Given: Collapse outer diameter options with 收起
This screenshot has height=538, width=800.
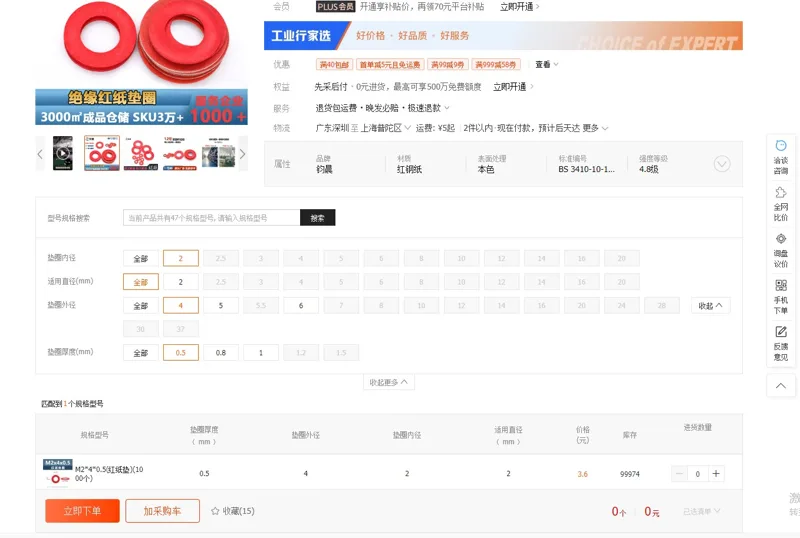Looking at the screenshot, I should click(x=710, y=306).
